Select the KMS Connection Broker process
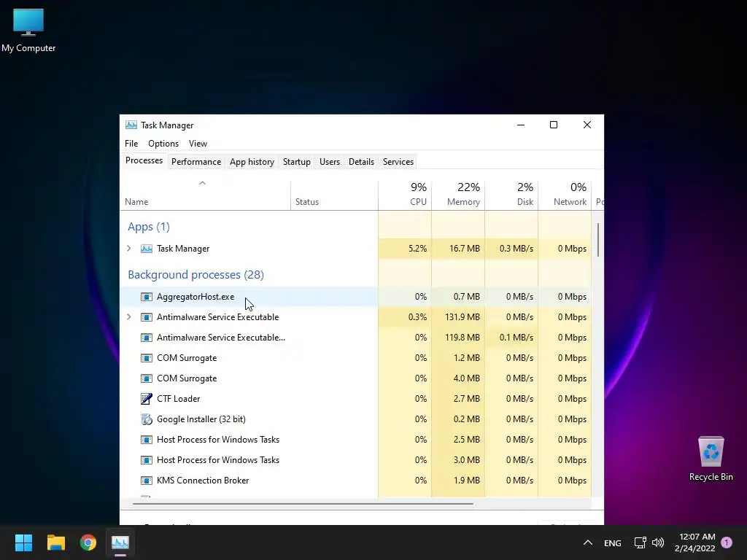The width and height of the screenshot is (747, 560). pyautogui.click(x=355, y=481)
